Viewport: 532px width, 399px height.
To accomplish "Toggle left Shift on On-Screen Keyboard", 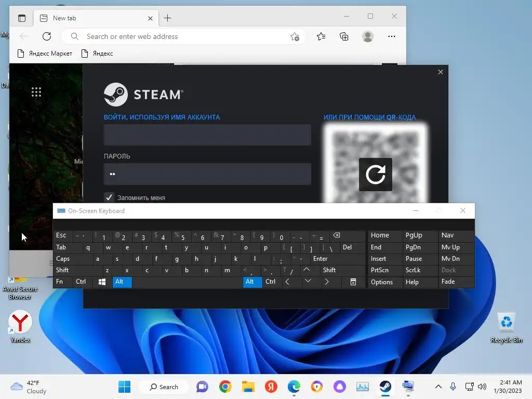I will coord(77,270).
